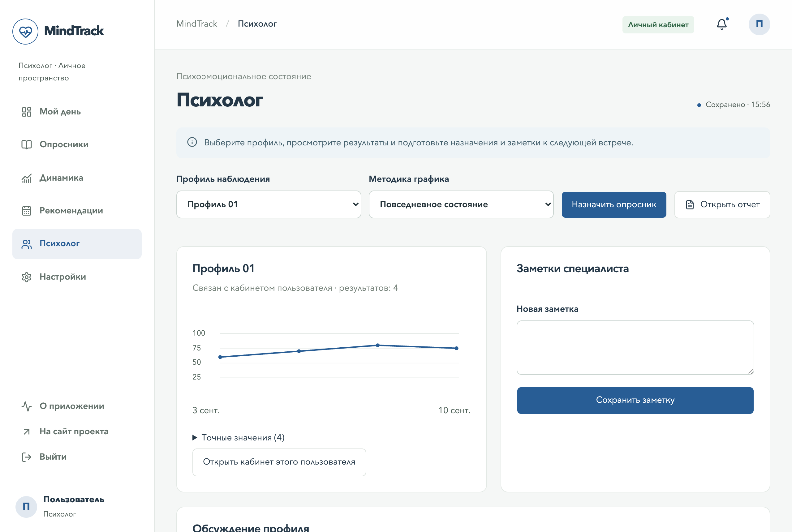Click the chart icon beside Динамика

click(x=27, y=178)
